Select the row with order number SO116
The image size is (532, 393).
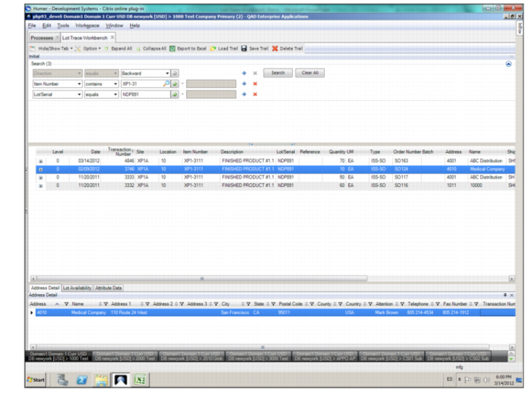275,185
